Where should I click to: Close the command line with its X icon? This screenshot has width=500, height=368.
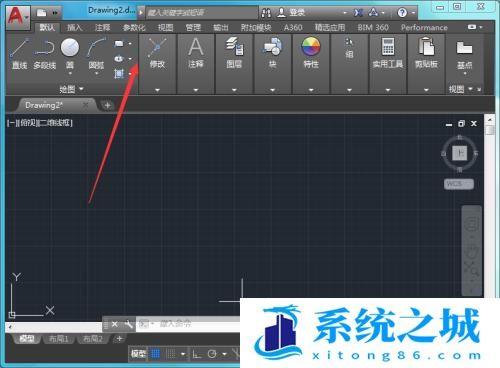pos(115,324)
